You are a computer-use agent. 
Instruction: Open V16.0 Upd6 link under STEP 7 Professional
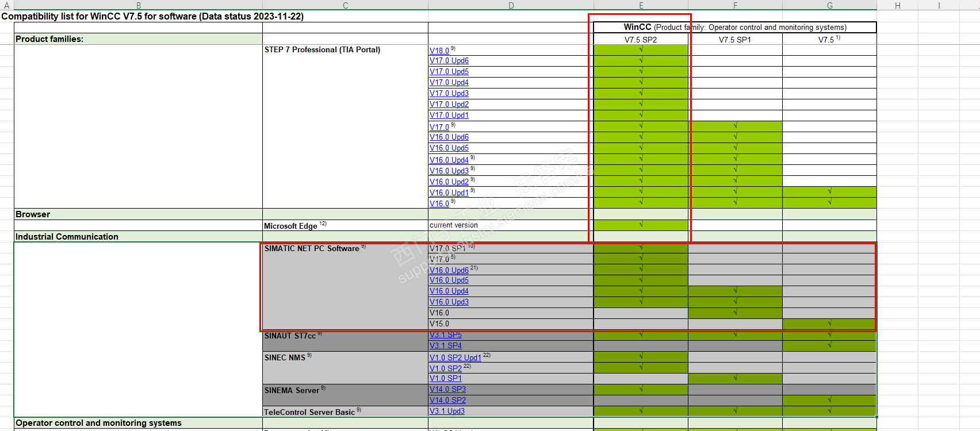click(449, 137)
